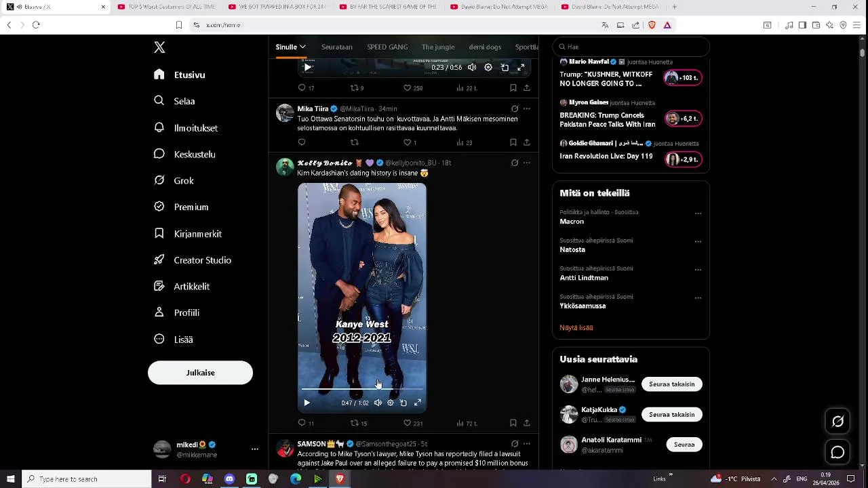The image size is (868, 488).
Task: Open the X logo home link
Action: click(x=159, y=47)
